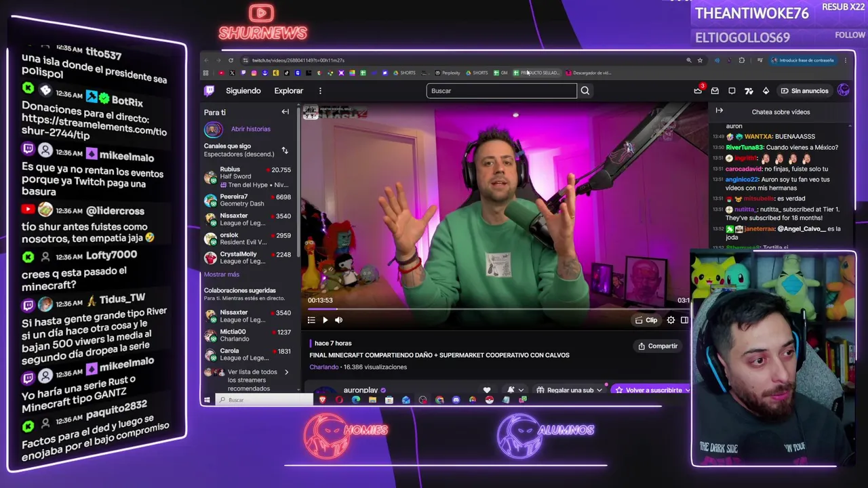Reload the browser page
The height and width of the screenshot is (488, 868).
[231, 60]
